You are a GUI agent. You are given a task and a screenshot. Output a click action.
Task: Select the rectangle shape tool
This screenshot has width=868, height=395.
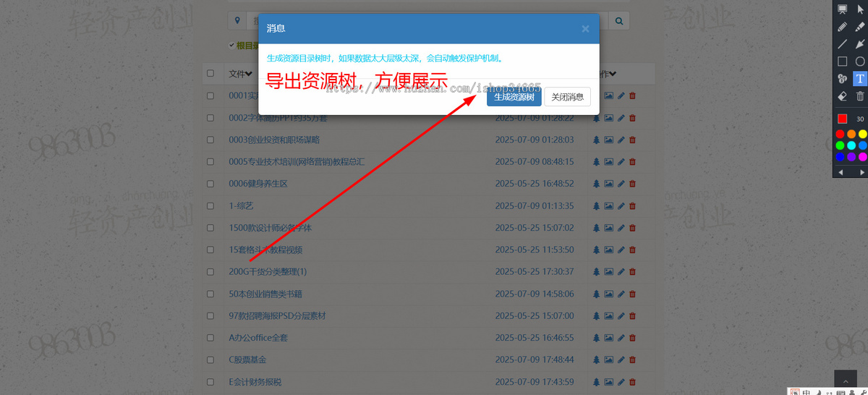tap(842, 61)
